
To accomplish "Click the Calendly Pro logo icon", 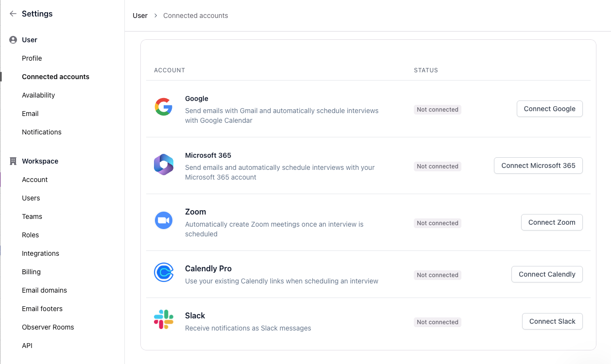I will point(164,272).
